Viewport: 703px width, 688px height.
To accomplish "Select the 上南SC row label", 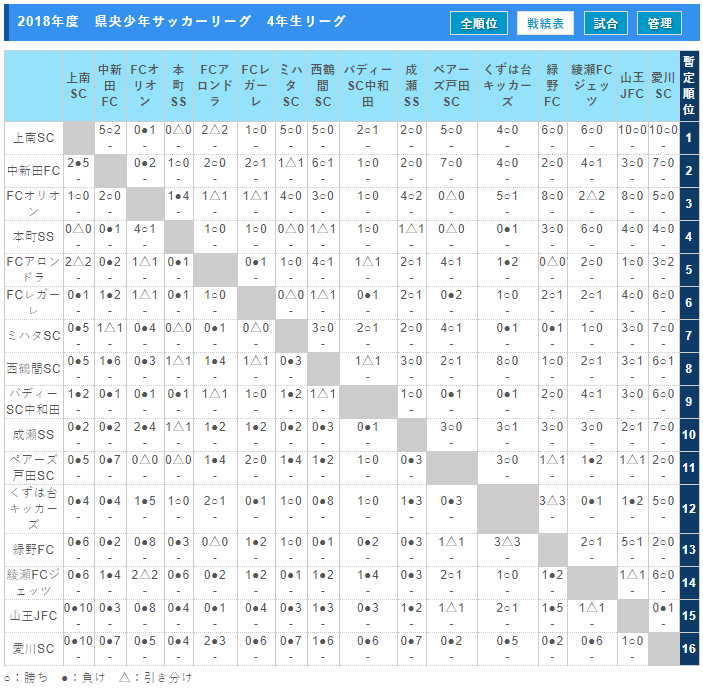I will [34, 138].
